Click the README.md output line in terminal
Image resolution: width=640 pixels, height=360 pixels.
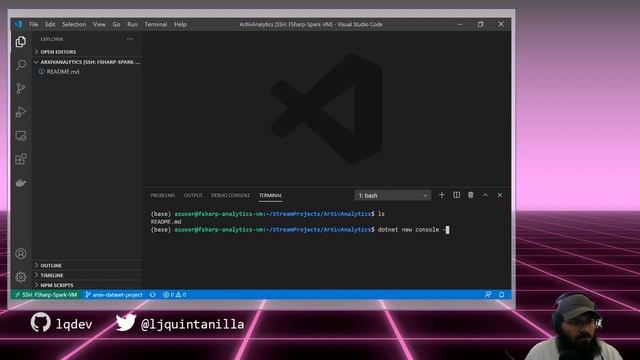tap(166, 222)
